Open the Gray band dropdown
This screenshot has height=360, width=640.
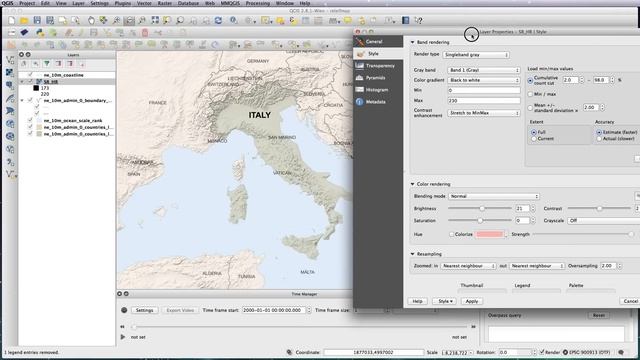tap(484, 70)
